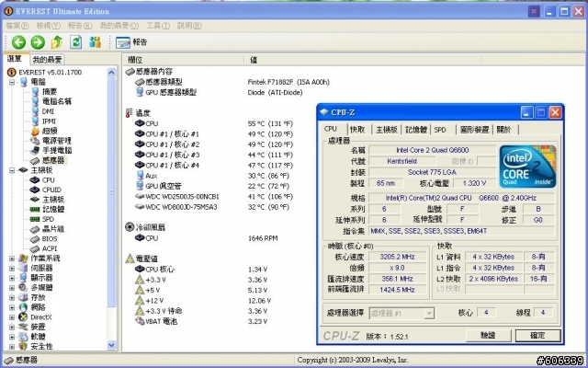This screenshot has width=588, height=368.
Task: Click the 核心速度 3205.2 MHz field
Action: pos(398,257)
